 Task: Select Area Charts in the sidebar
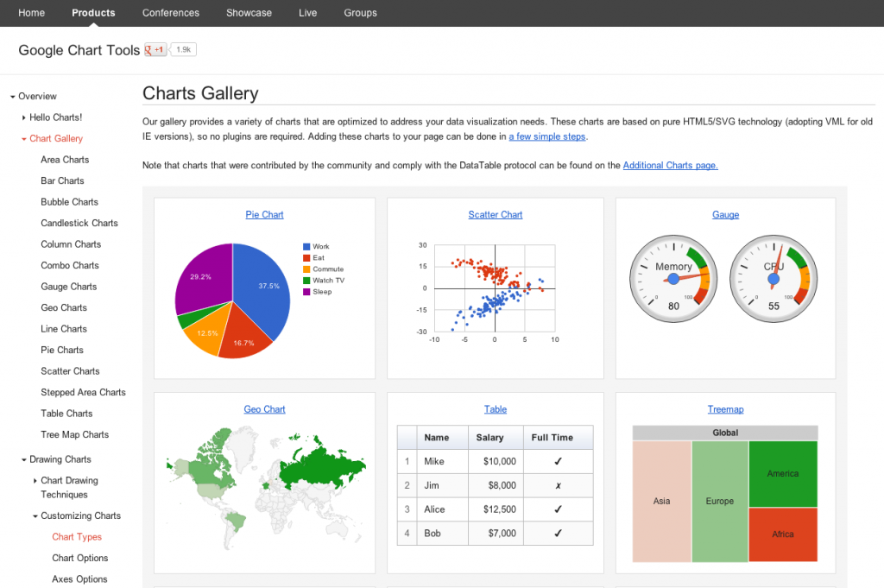pos(64,159)
